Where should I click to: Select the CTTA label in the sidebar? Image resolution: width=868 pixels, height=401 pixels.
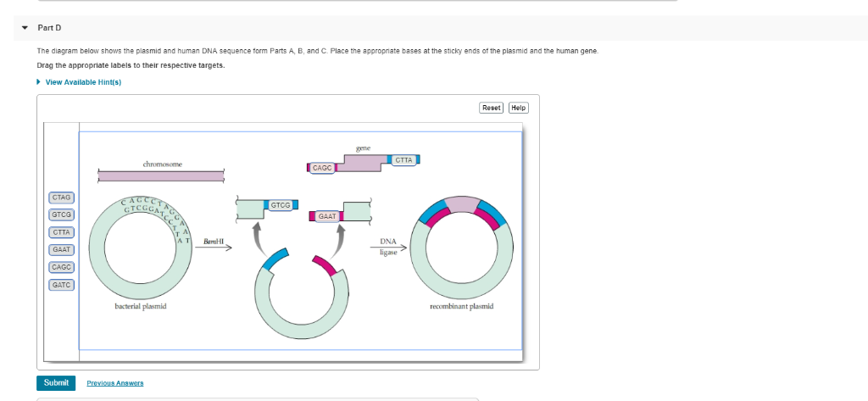(x=61, y=232)
